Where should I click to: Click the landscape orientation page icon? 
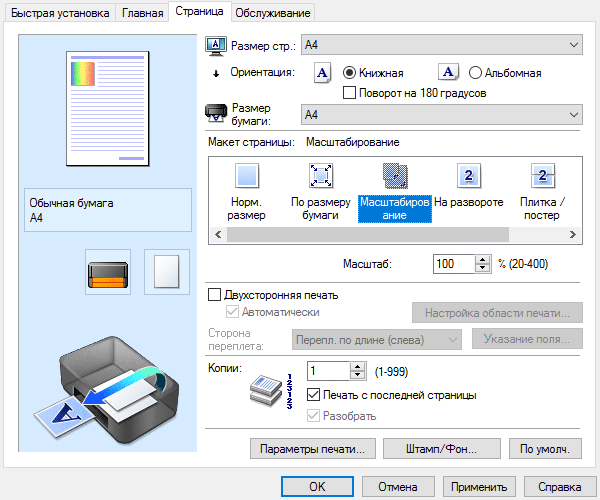(448, 72)
